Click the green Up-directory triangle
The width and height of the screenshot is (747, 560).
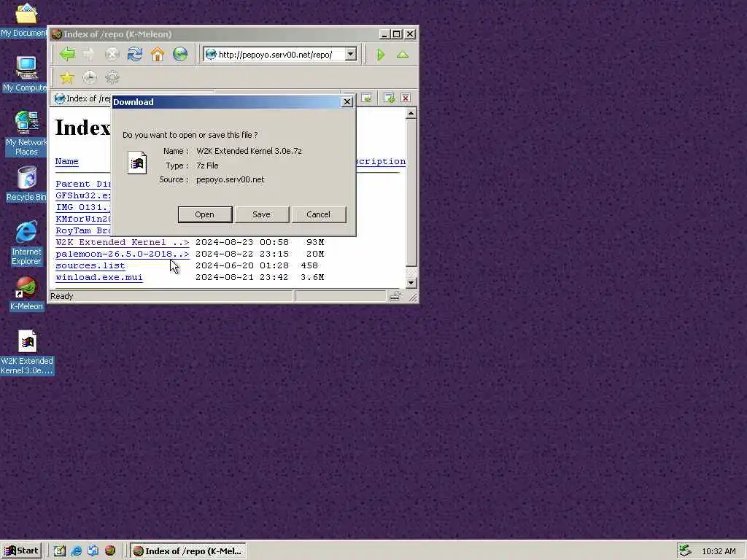403,55
